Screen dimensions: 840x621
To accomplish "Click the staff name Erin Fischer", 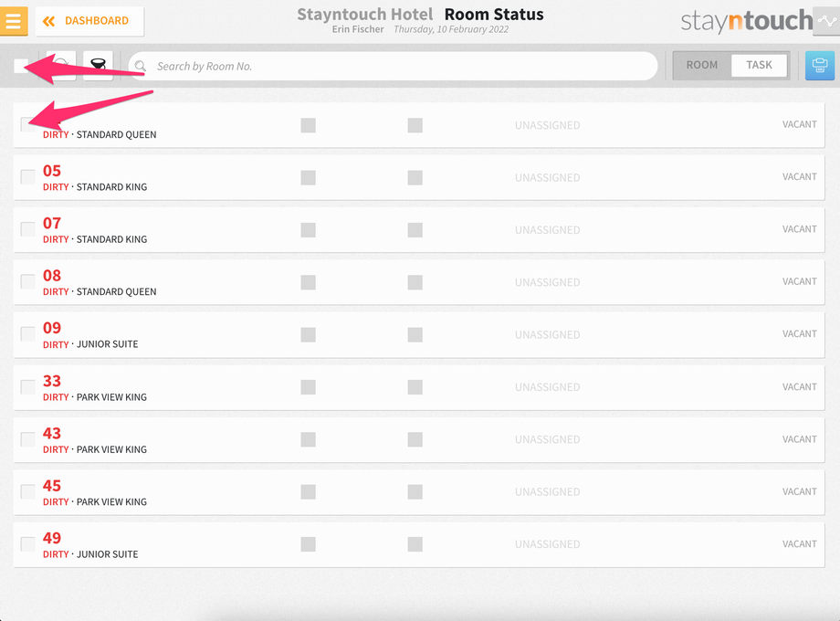I will pos(358,29).
